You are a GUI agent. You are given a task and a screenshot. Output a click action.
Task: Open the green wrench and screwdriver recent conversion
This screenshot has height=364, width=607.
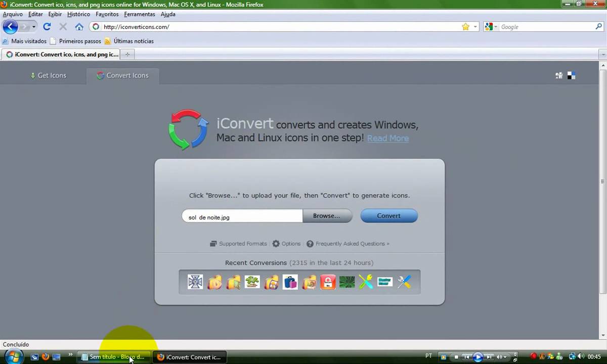[x=366, y=282]
